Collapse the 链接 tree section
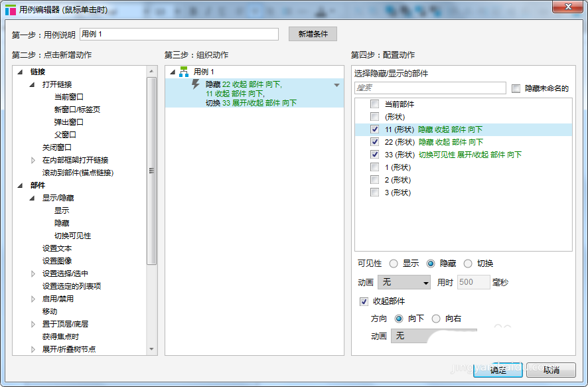 pos(19,72)
